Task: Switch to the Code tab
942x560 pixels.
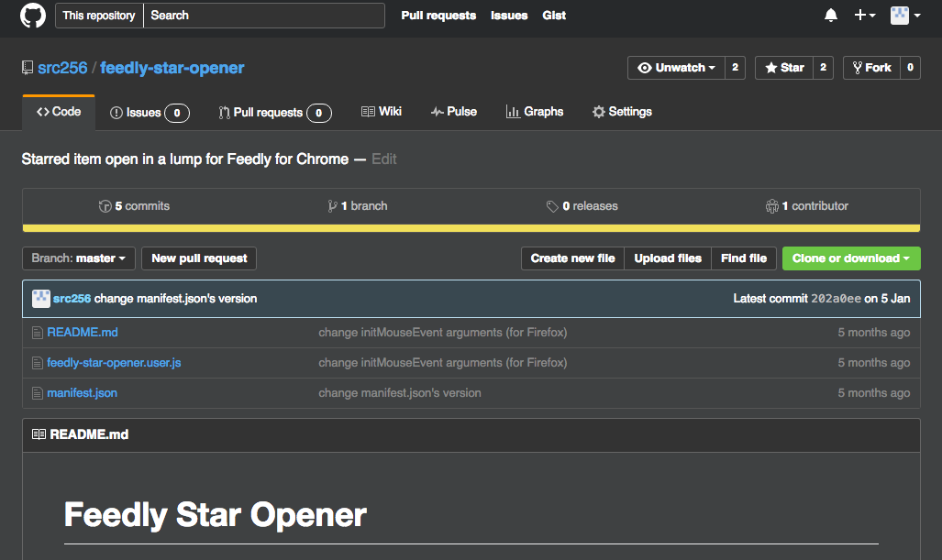Action: pos(59,112)
